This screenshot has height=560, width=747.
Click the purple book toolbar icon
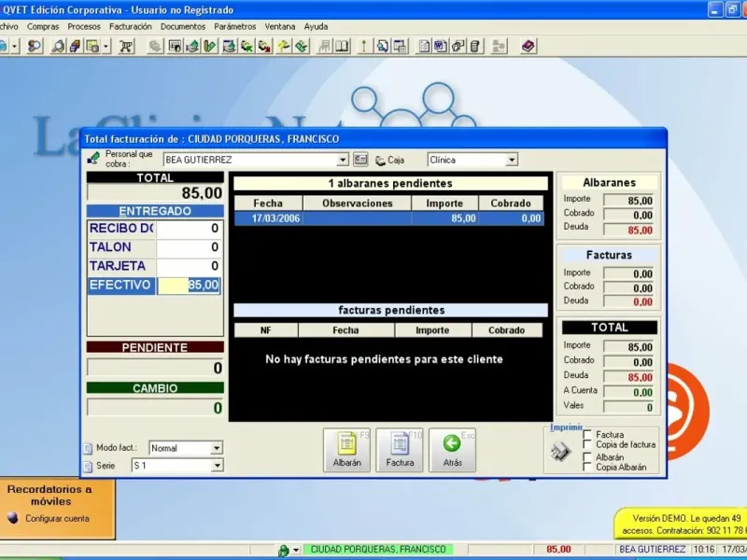click(x=528, y=46)
